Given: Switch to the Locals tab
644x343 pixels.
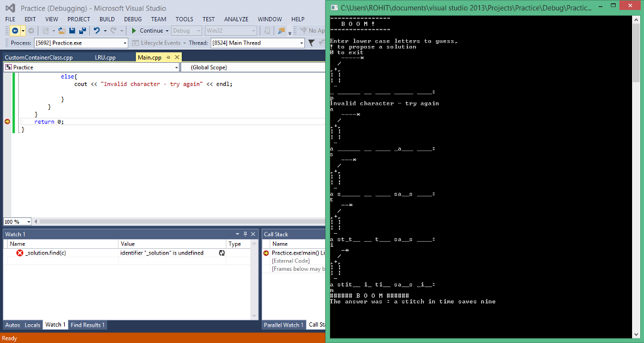Looking at the screenshot, I should coord(33,325).
